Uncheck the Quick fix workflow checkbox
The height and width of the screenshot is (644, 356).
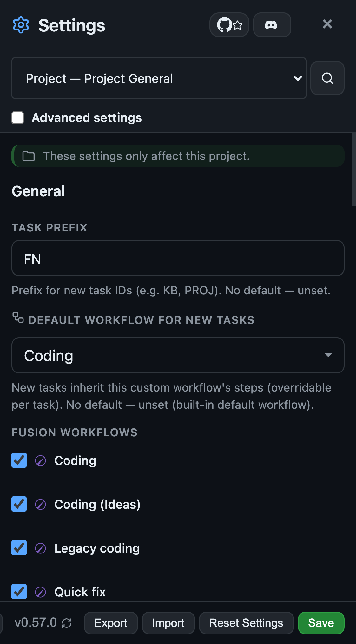pyautogui.click(x=19, y=592)
